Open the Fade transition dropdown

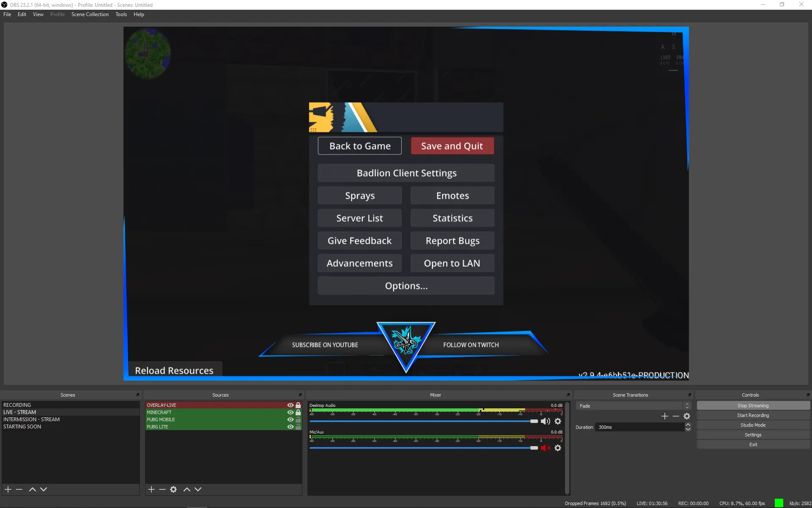click(x=633, y=406)
